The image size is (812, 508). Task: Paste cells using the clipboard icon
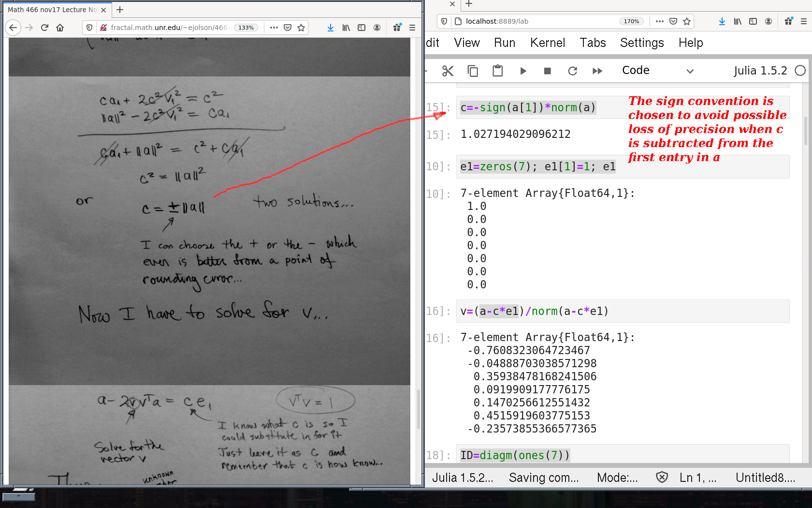coord(497,71)
